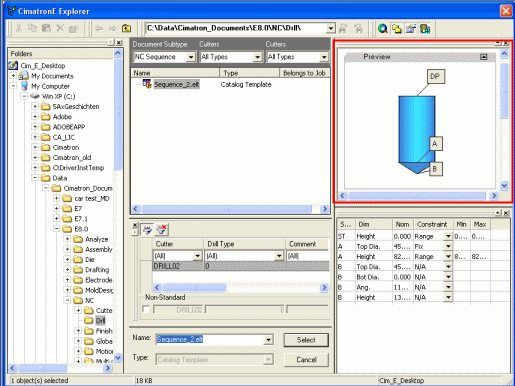Viewport: 515px width, 386px height.
Task: Click preview vertical scroll down arrow
Action: [x=504, y=185]
